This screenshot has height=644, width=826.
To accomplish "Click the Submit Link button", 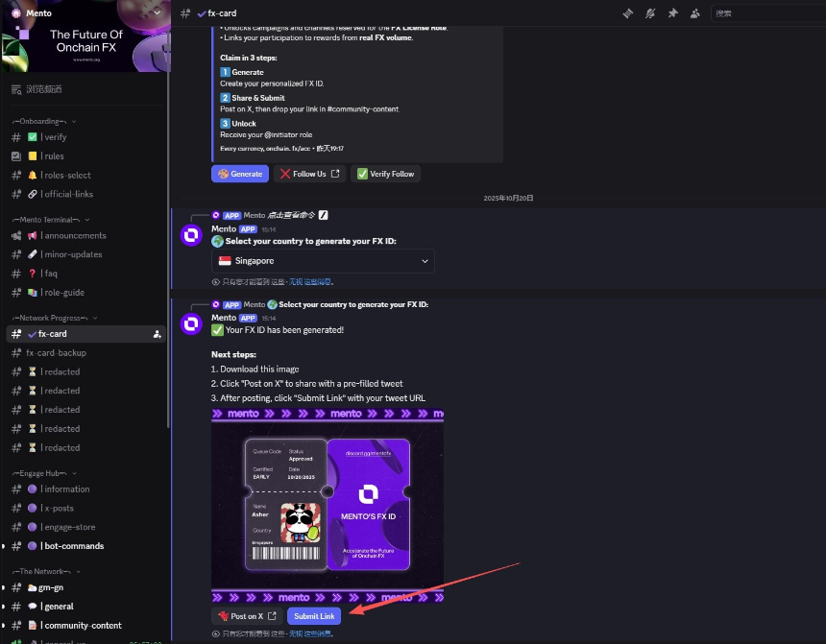I will (314, 616).
